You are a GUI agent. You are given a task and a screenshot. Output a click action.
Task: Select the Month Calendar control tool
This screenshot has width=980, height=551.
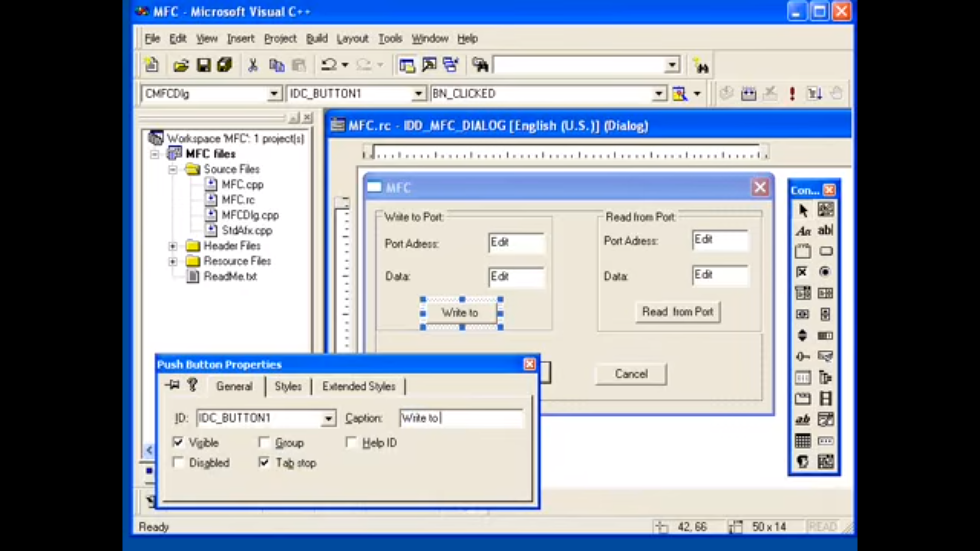point(803,441)
